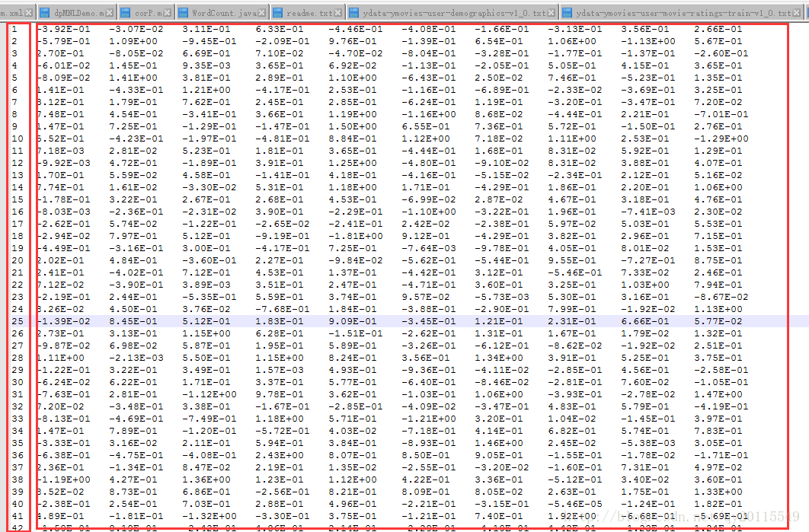Image resolution: width=809 pixels, height=532 pixels.
Task: Click line number 25 in the margin
Action: 17,321
